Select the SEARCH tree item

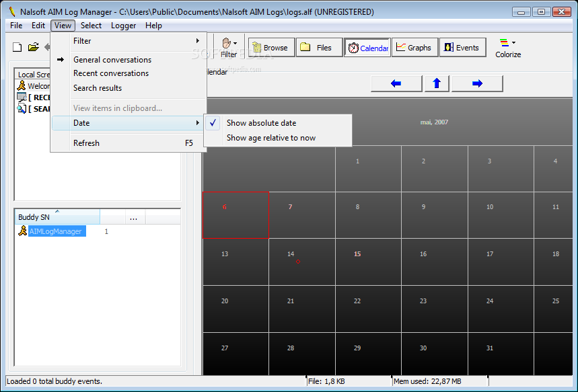pyautogui.click(x=34, y=109)
